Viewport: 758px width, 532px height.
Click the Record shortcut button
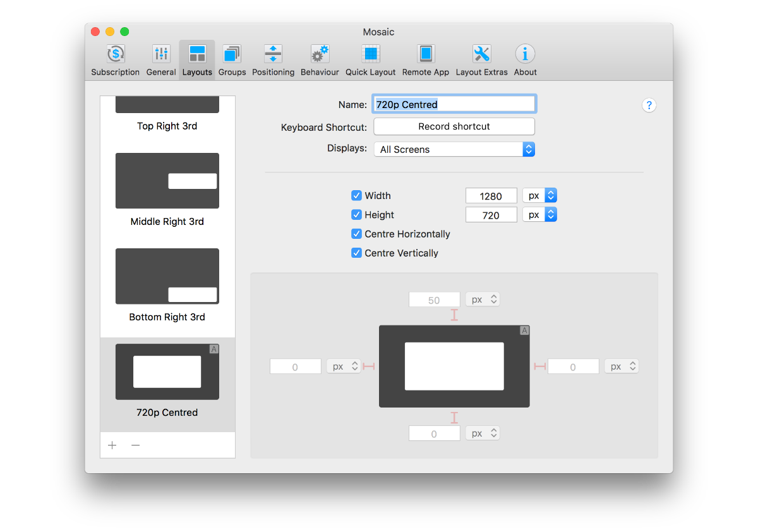454,126
